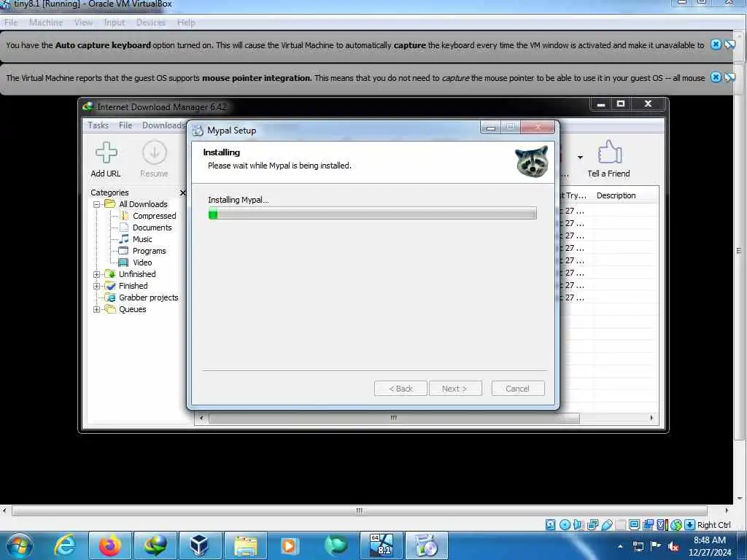Dismiss the mouse pointer integration notification
This screenshot has height=560, width=747.
click(x=716, y=77)
